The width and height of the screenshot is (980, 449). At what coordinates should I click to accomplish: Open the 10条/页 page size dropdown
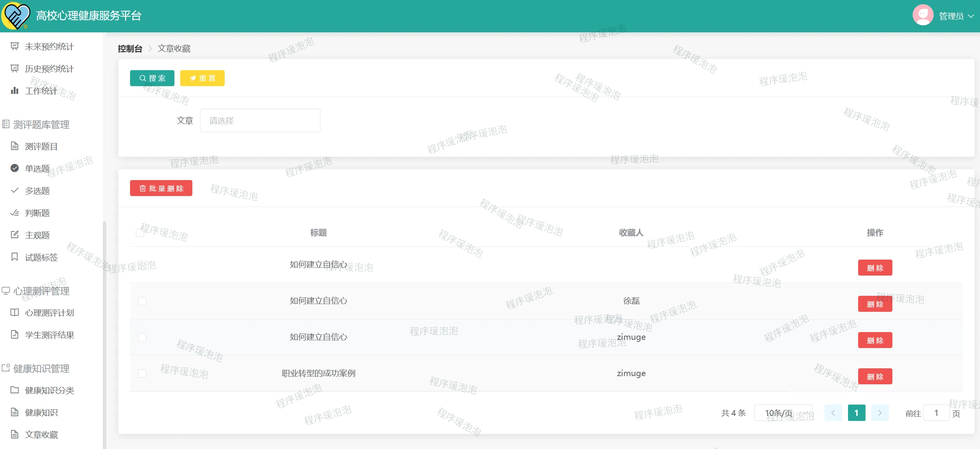(x=783, y=413)
